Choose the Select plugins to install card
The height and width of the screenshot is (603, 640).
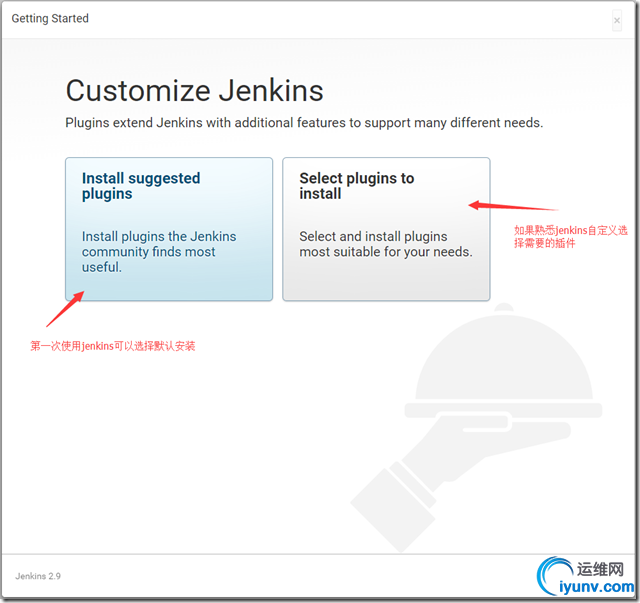pos(386,229)
